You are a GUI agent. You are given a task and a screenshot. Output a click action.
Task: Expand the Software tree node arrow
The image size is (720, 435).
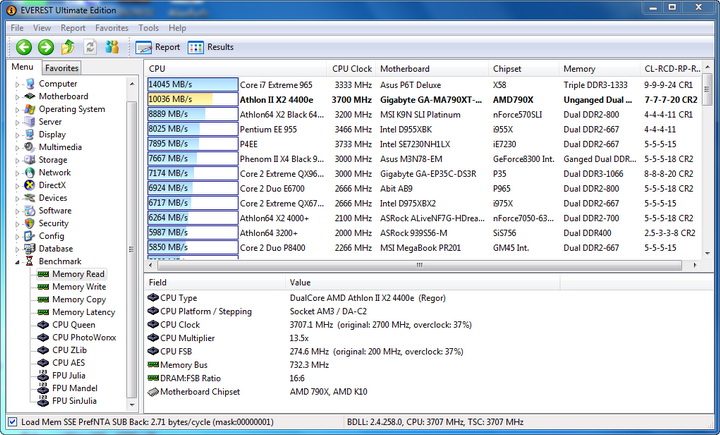pyautogui.click(x=17, y=211)
